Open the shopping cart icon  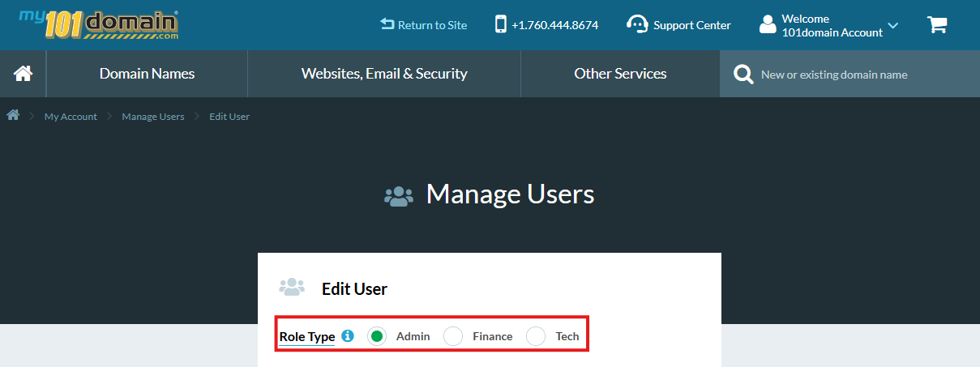[x=937, y=25]
